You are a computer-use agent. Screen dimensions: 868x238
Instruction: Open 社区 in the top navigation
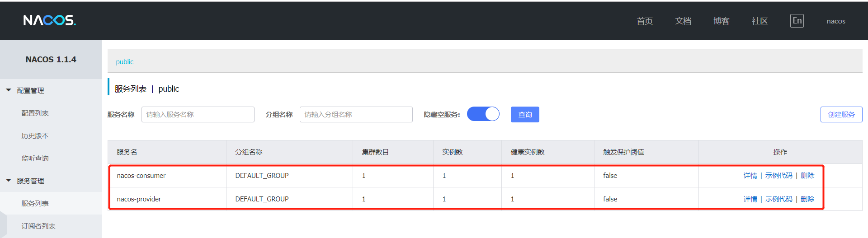pos(760,21)
